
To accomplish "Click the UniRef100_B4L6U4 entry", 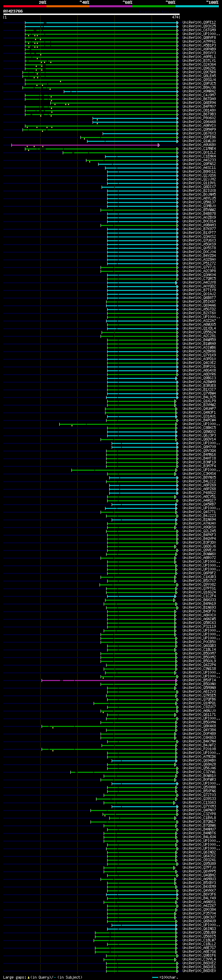I will [x=199, y=837].
